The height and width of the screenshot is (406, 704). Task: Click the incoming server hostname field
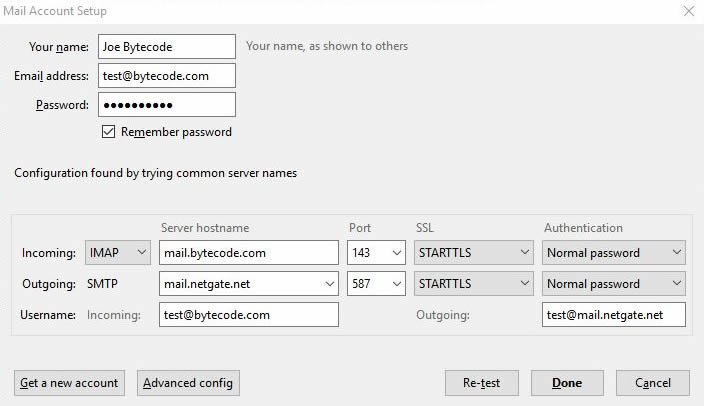click(x=249, y=253)
